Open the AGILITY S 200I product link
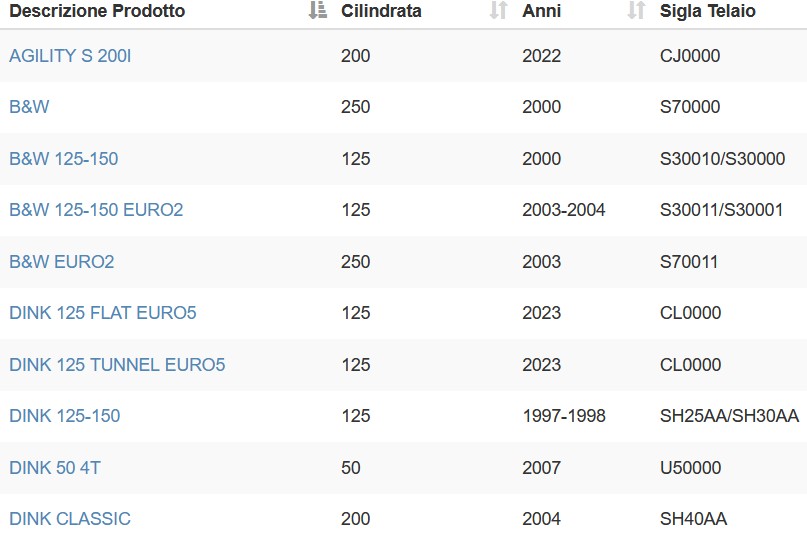 click(x=70, y=56)
